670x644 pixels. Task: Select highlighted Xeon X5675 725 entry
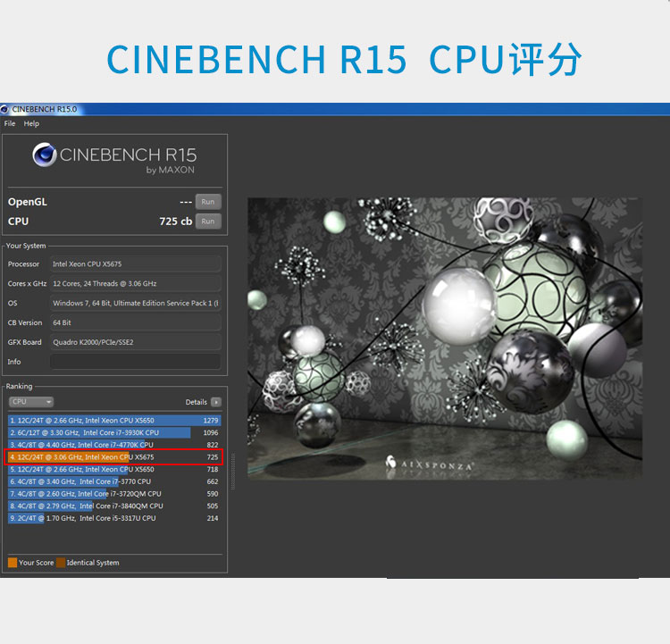pyautogui.click(x=114, y=457)
